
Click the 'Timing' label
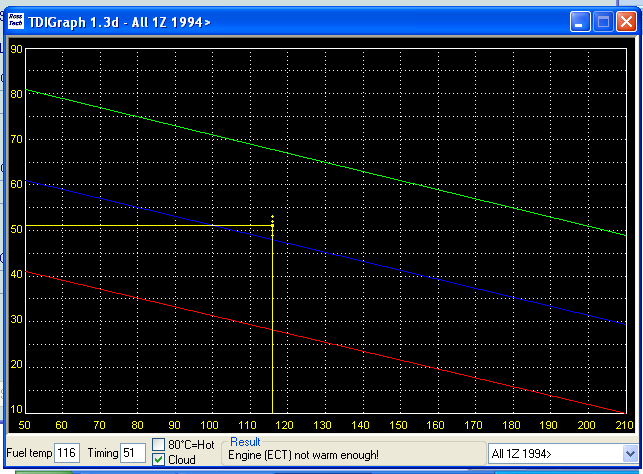point(103,453)
